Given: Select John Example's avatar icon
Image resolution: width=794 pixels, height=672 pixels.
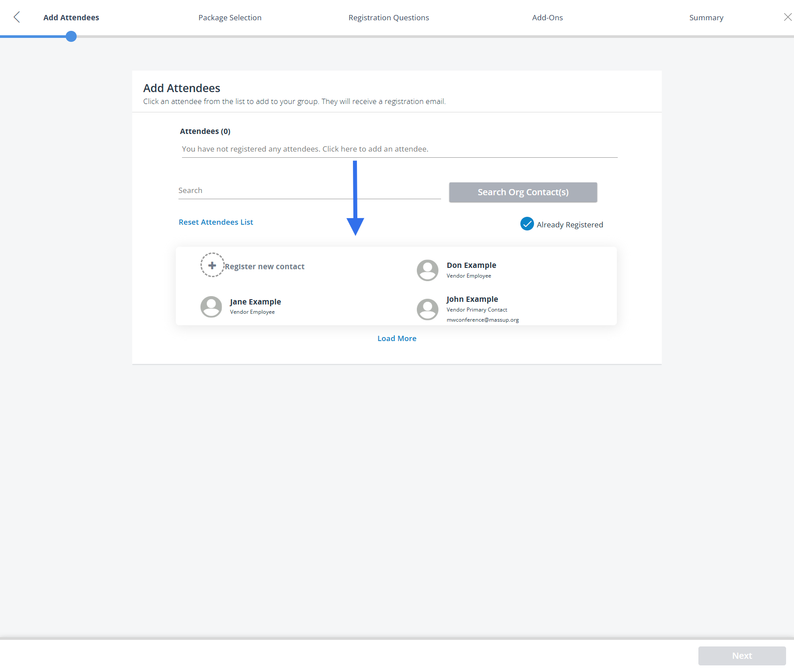Looking at the screenshot, I should click(x=427, y=309).
